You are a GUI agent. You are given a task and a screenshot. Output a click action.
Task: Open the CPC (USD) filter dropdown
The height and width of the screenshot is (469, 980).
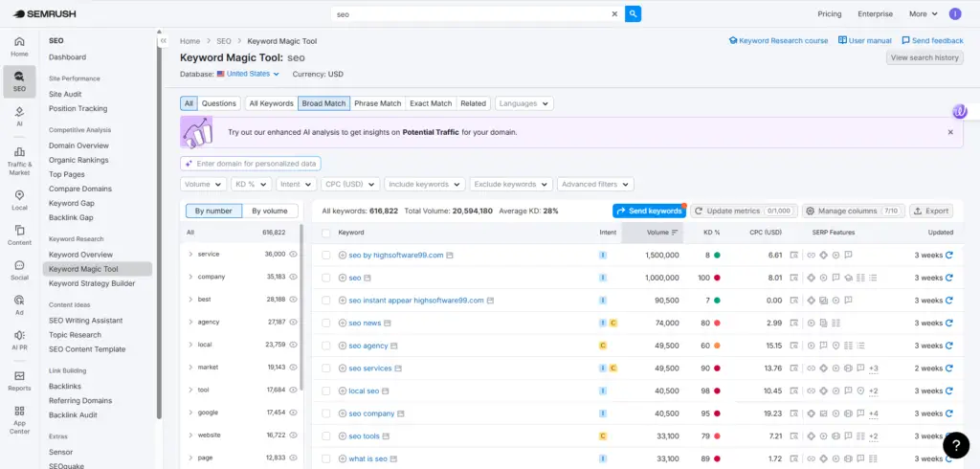350,185
